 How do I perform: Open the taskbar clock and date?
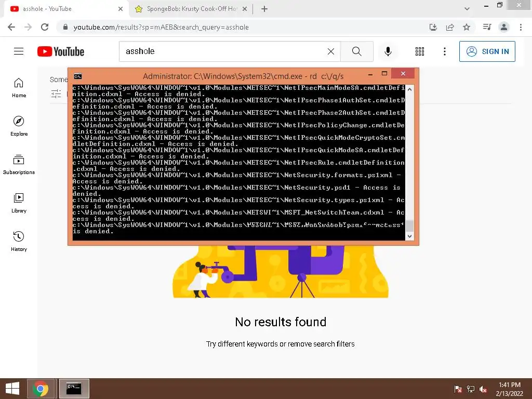coord(510,389)
